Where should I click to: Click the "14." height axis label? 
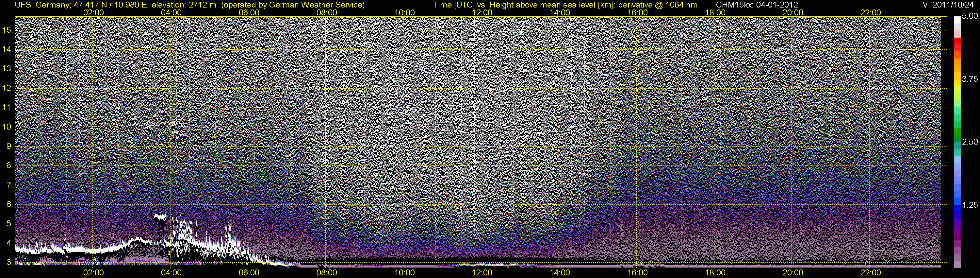(8, 49)
